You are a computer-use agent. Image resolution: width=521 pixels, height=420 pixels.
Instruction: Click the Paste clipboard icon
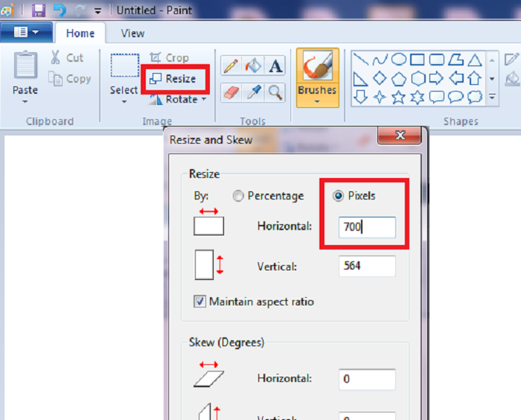pyautogui.click(x=25, y=66)
